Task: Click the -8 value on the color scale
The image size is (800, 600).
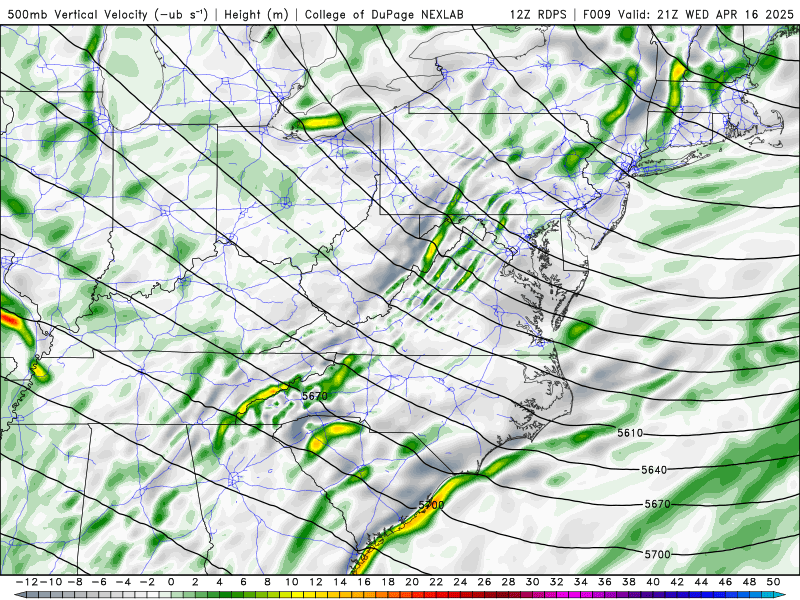Action: point(73,582)
